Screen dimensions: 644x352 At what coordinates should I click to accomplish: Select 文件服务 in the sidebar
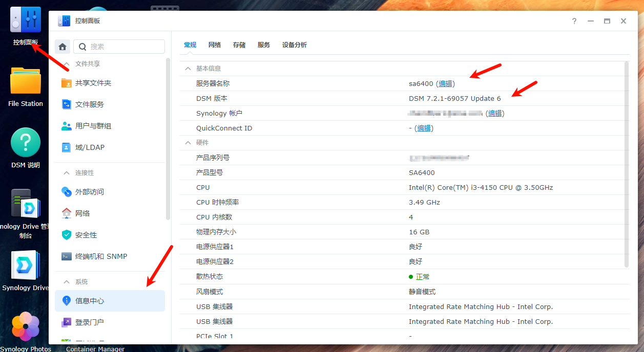pyautogui.click(x=110, y=104)
